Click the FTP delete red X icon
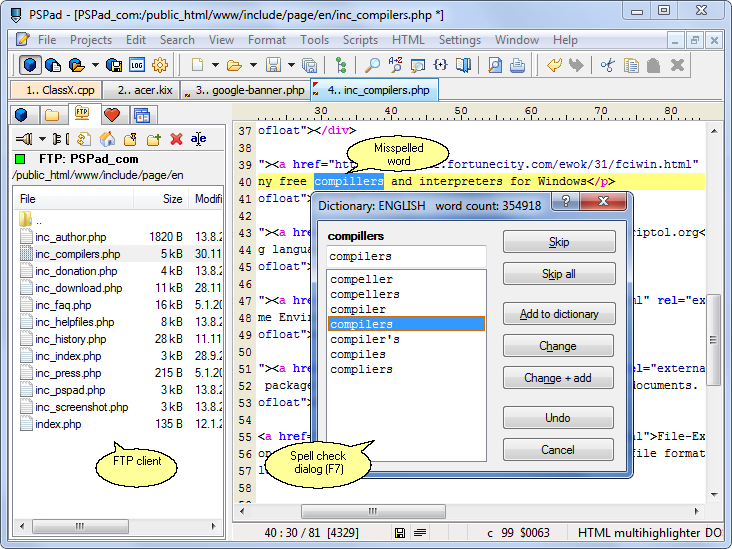 176,139
